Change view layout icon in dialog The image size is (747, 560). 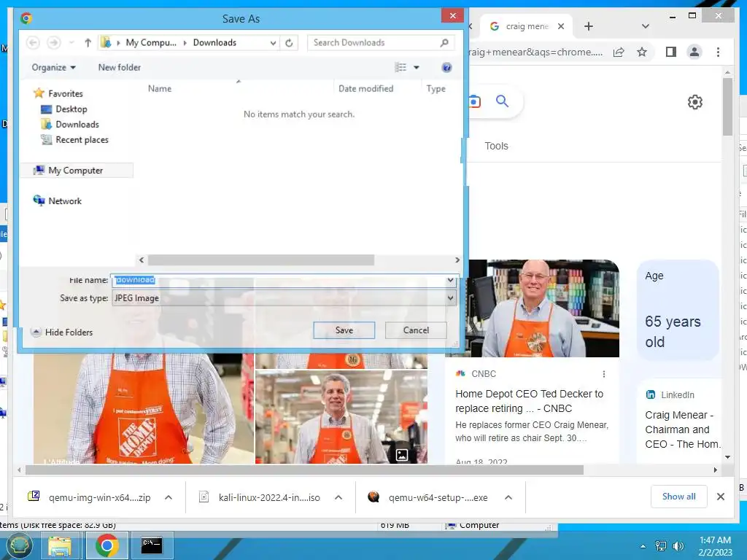pos(400,68)
